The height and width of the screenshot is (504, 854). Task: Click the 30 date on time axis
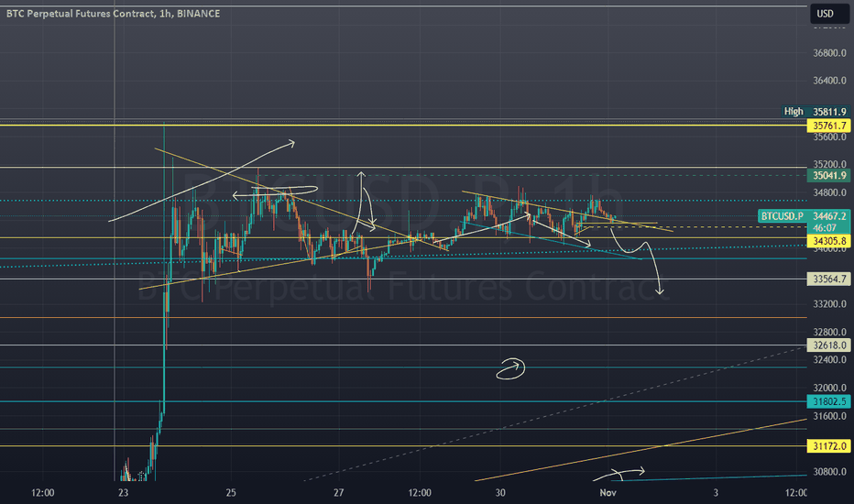tap(500, 493)
